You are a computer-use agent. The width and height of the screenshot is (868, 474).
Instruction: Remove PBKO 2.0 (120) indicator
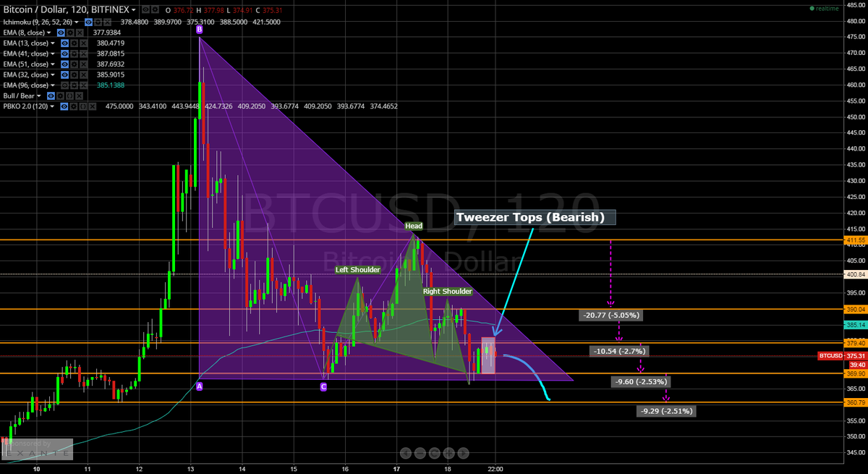point(92,106)
